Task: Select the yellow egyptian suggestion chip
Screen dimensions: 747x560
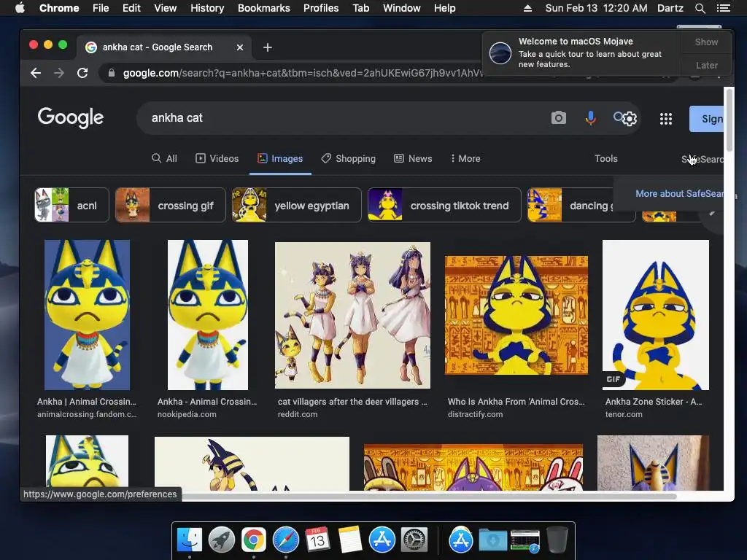Action: tap(296, 205)
